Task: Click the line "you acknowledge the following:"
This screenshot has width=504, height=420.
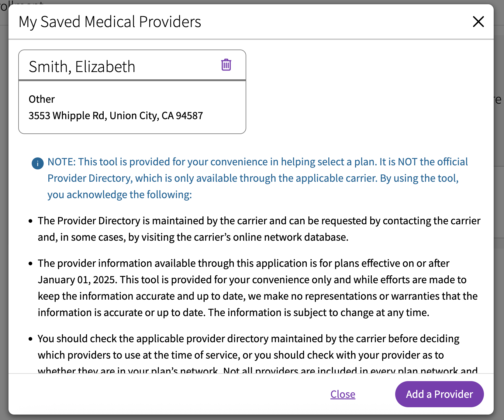Action: [x=119, y=195]
